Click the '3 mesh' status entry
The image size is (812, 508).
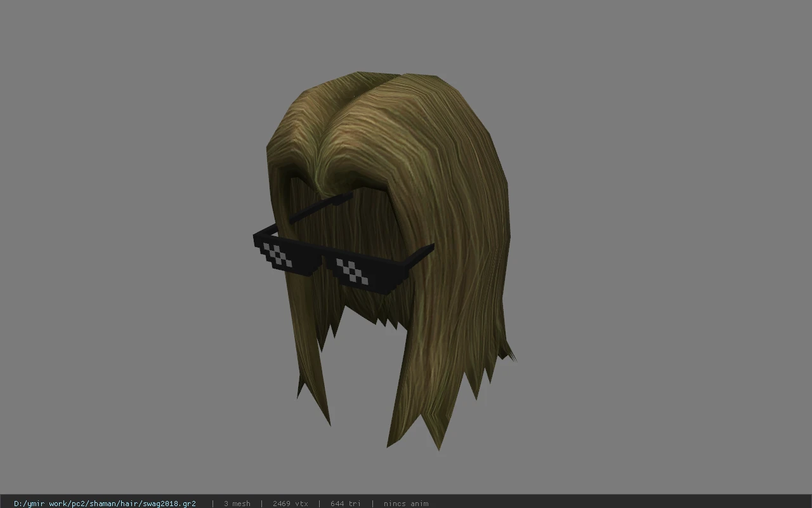[237, 504]
